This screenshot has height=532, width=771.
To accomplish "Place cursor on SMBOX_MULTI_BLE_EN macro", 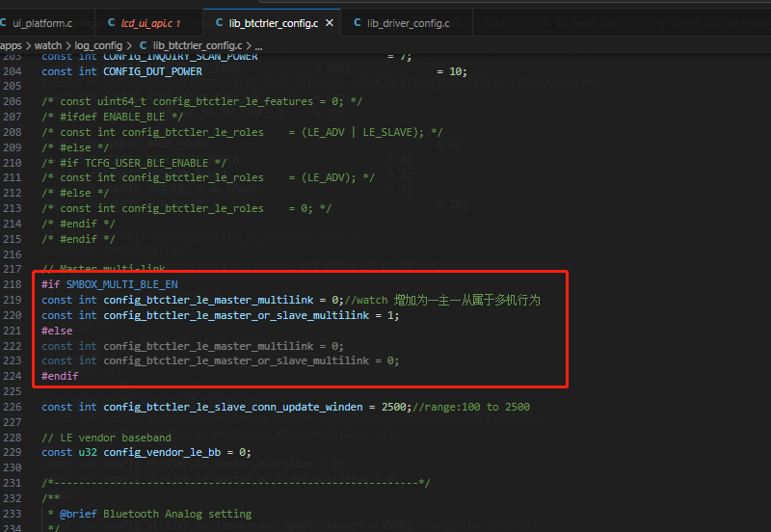I will 122,284.
